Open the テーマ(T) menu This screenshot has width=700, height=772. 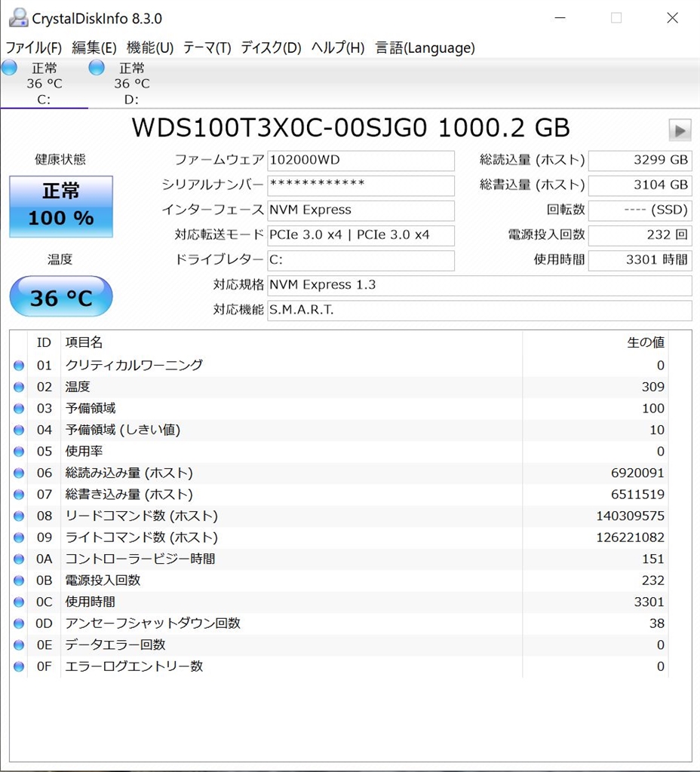(x=207, y=47)
